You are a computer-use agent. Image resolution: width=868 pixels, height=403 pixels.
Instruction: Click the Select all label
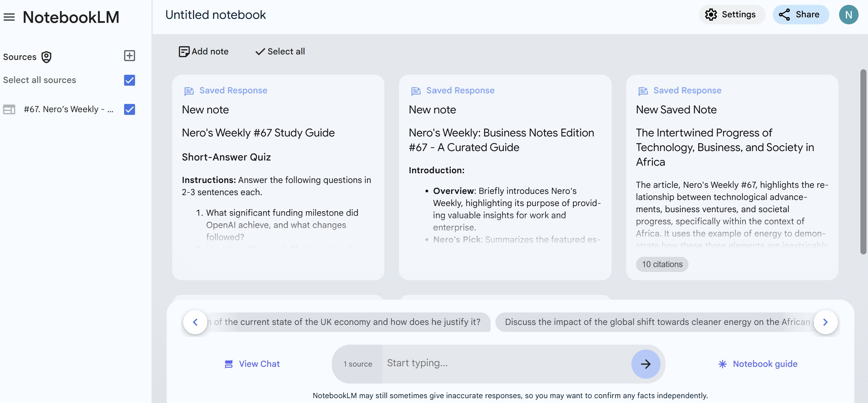[286, 51]
